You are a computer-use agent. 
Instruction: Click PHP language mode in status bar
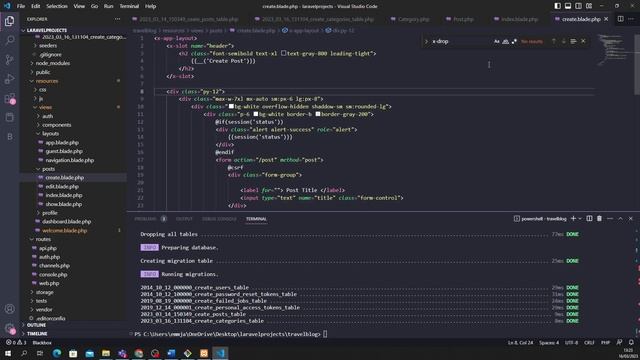605,342
